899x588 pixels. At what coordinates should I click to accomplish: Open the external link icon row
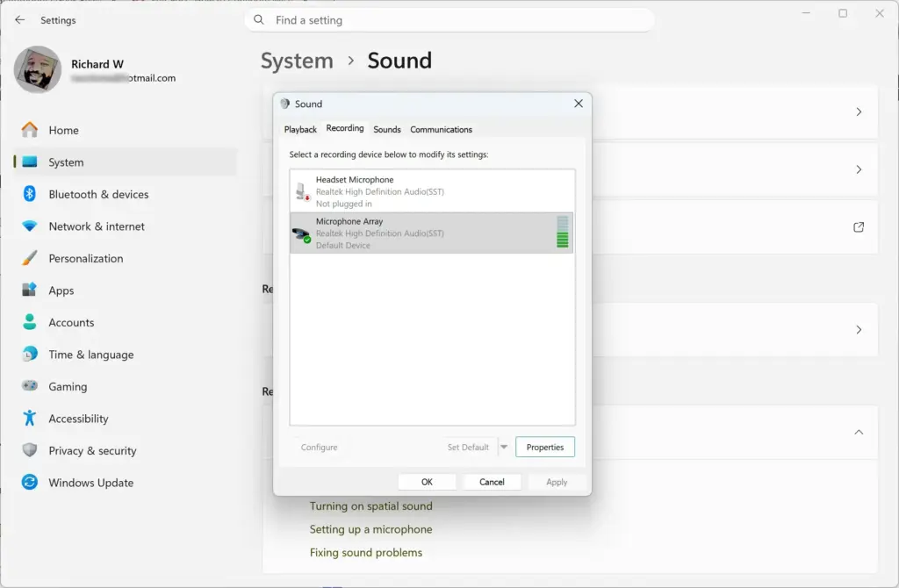click(x=859, y=227)
